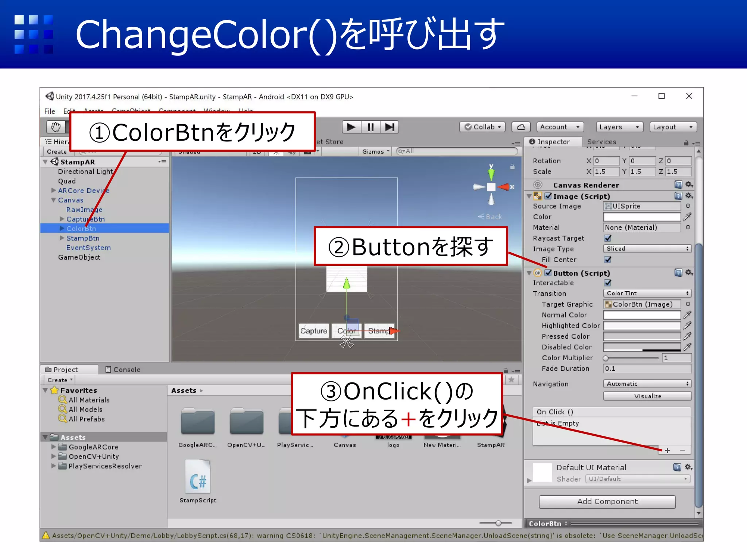Click the Play button
This screenshot has width=747, height=560.
tap(351, 127)
